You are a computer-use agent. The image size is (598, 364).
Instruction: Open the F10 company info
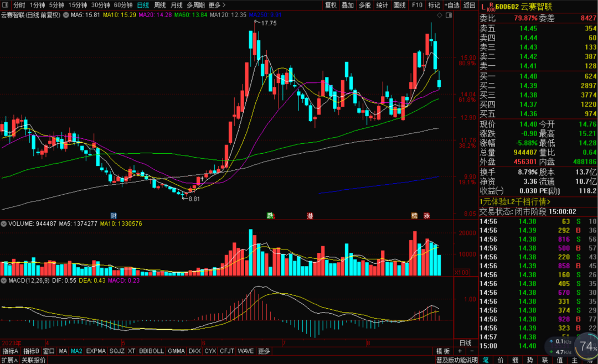417,6
